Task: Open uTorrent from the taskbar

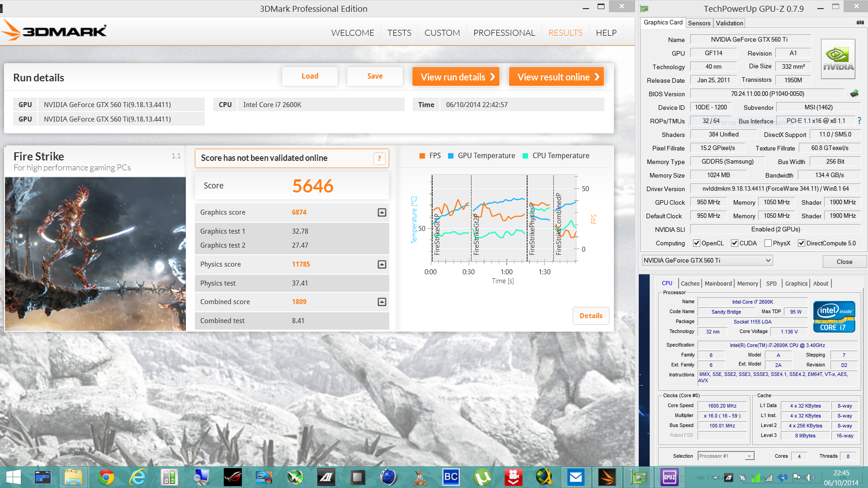Action: click(x=482, y=477)
